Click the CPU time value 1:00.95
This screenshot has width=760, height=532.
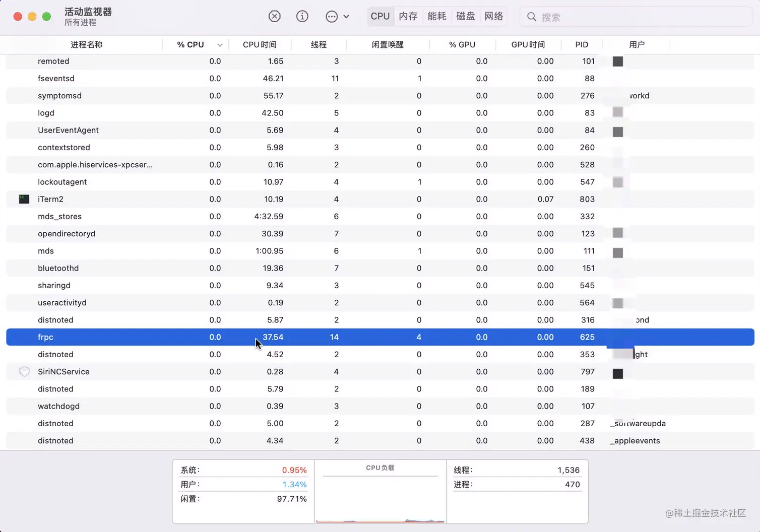pos(269,251)
